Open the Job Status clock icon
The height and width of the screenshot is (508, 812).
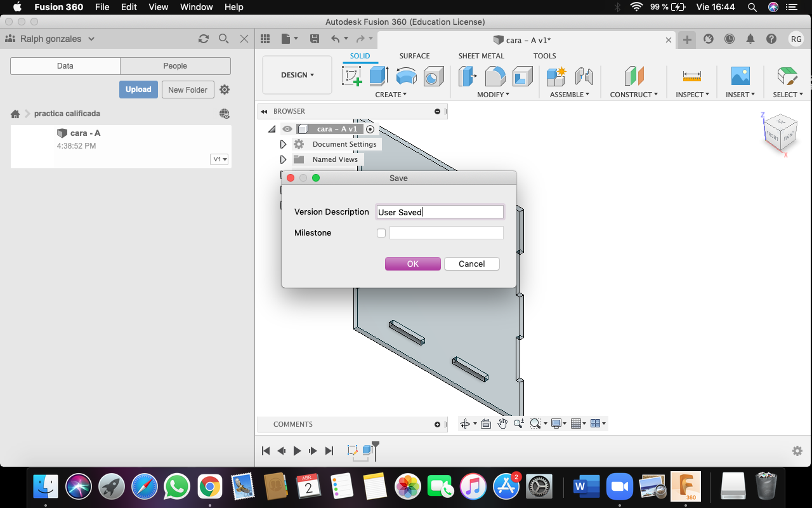tap(730, 39)
